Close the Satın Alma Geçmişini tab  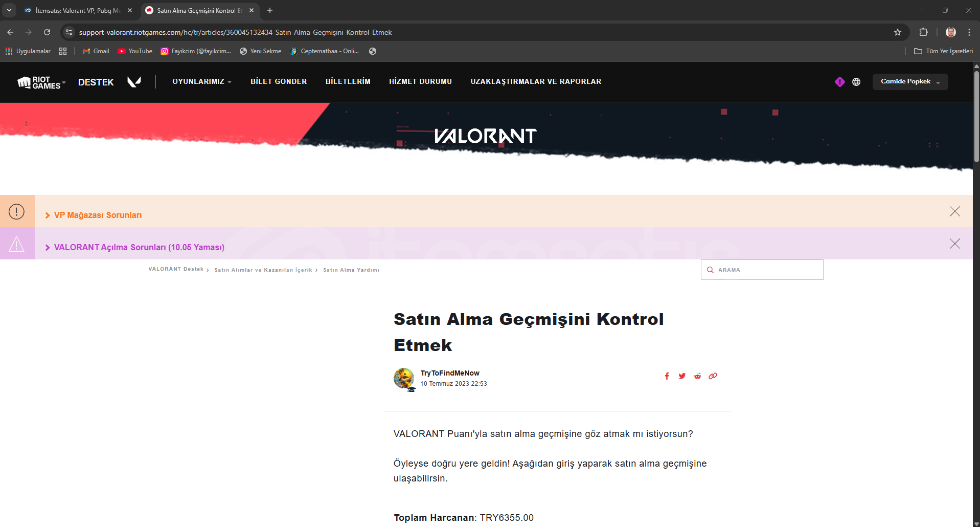tap(252, 10)
